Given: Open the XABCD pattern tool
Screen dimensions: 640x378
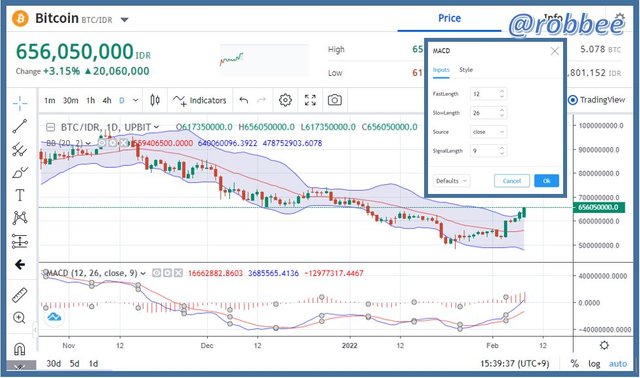Looking at the screenshot, I should (x=19, y=218).
